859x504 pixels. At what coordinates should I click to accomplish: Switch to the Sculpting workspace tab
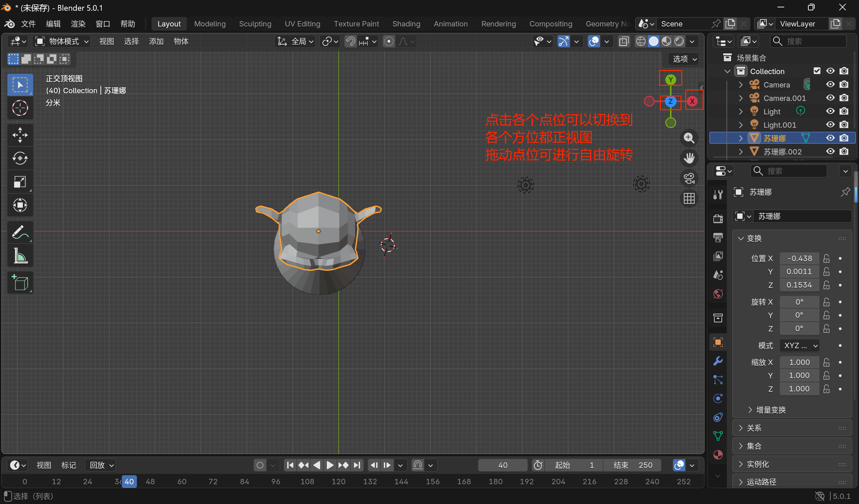click(255, 24)
